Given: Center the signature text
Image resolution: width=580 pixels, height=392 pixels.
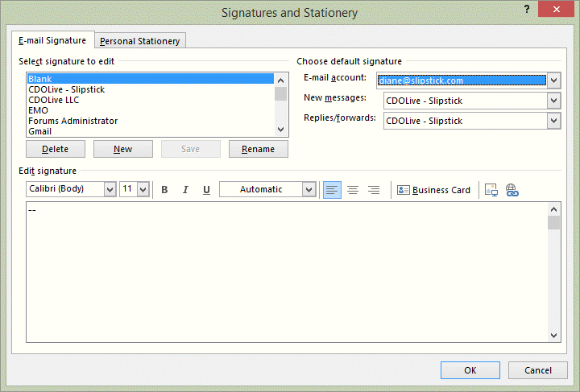Looking at the screenshot, I should pyautogui.click(x=353, y=190).
